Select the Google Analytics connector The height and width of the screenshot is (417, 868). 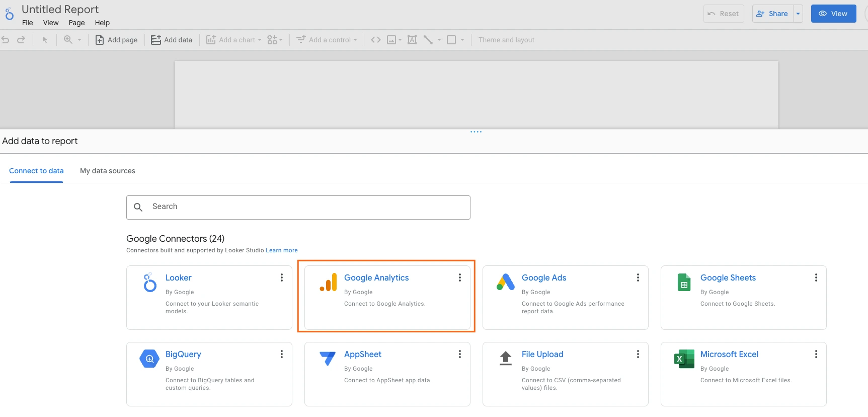click(387, 297)
